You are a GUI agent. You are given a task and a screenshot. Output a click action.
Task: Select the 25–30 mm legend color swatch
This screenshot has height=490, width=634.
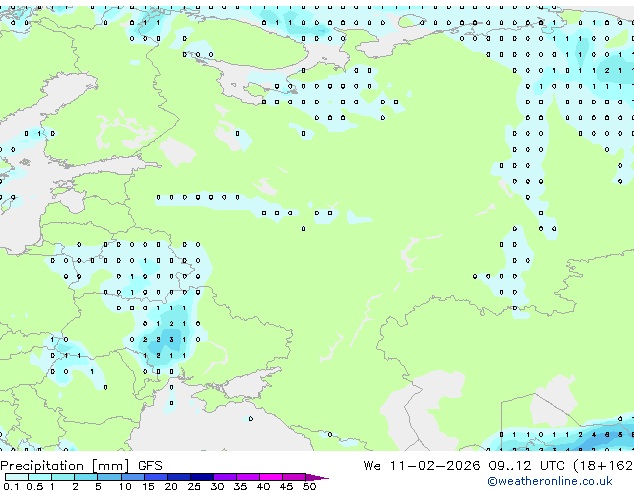click(x=202, y=477)
